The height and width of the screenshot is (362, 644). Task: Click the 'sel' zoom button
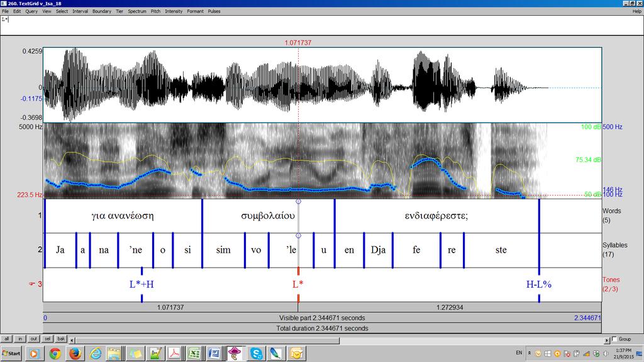point(48,339)
